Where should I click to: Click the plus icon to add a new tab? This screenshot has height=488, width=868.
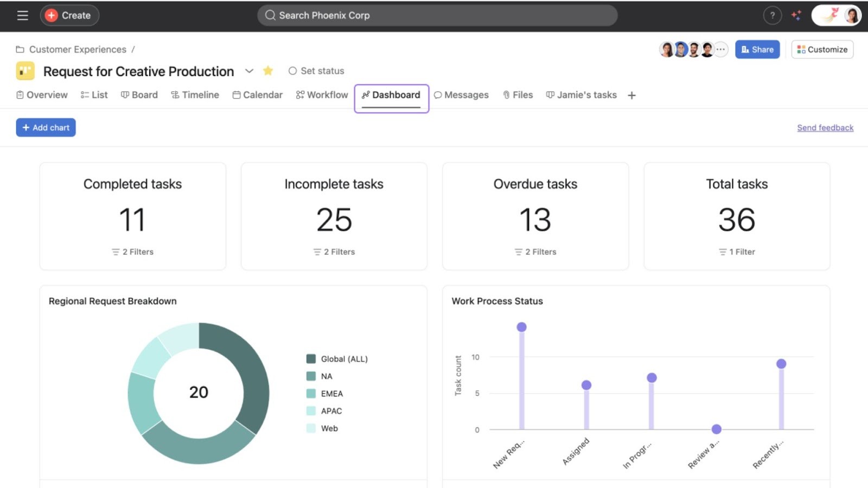coord(631,95)
